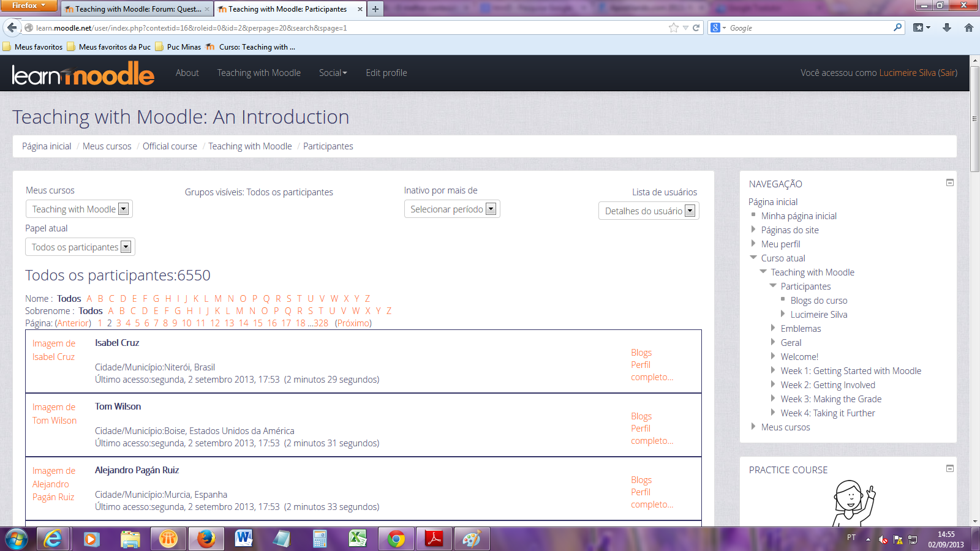This screenshot has height=551, width=980.
Task: Click Imagem de Alejandro Pagán Ruiz
Action: click(x=54, y=484)
